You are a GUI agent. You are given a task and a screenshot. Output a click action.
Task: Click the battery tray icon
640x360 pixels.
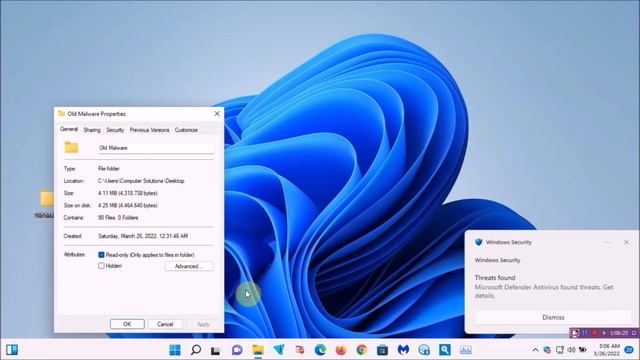pos(583,350)
